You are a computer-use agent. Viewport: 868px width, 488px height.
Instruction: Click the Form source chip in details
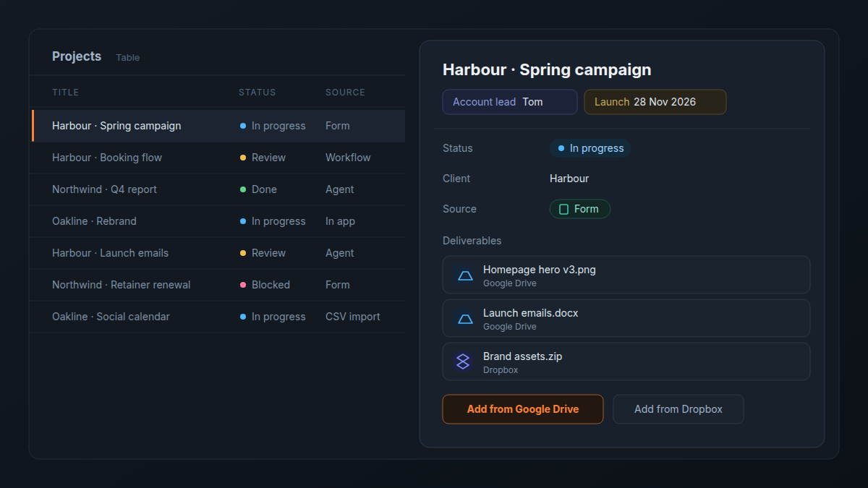[x=580, y=209]
